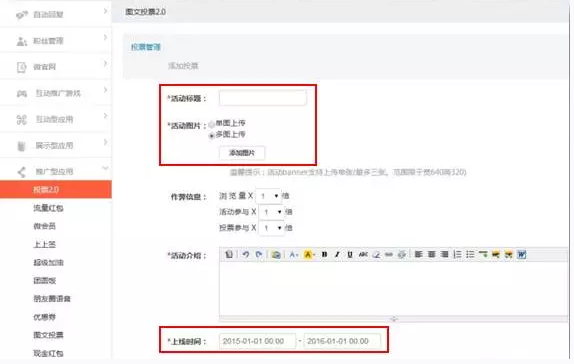Click the 展示型应用 sidebar icon
Image resolution: width=574 pixels, height=364 pixels.
[x=22, y=146]
